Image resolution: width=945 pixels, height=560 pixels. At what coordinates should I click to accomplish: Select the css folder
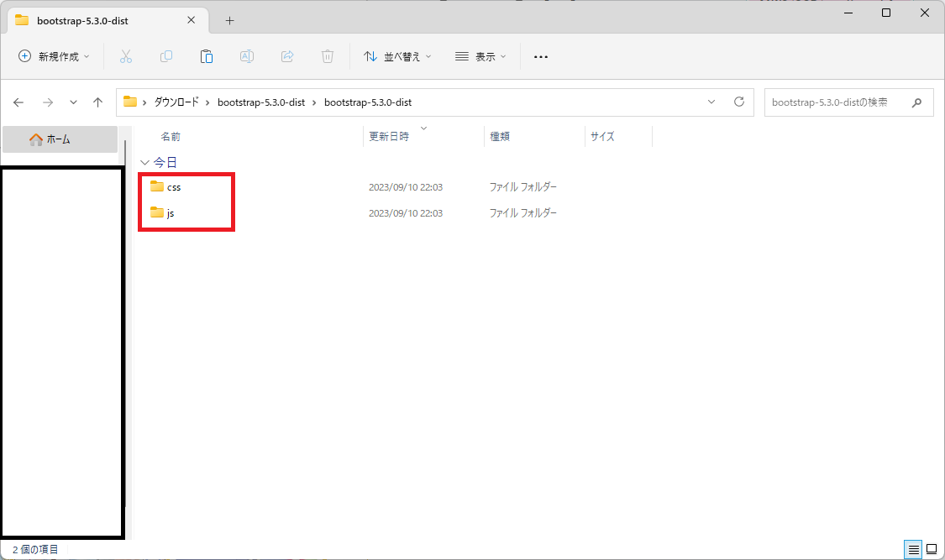(x=173, y=187)
